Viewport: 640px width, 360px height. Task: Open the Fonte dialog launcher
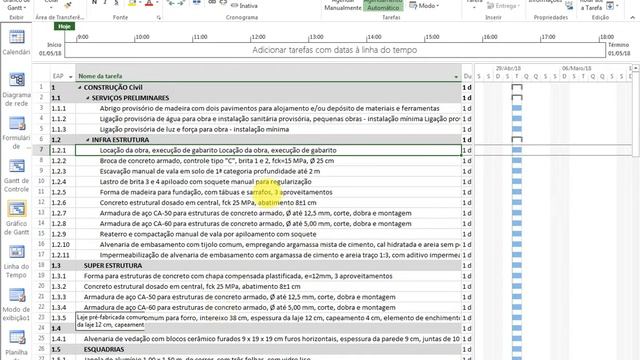pyautogui.click(x=159, y=18)
